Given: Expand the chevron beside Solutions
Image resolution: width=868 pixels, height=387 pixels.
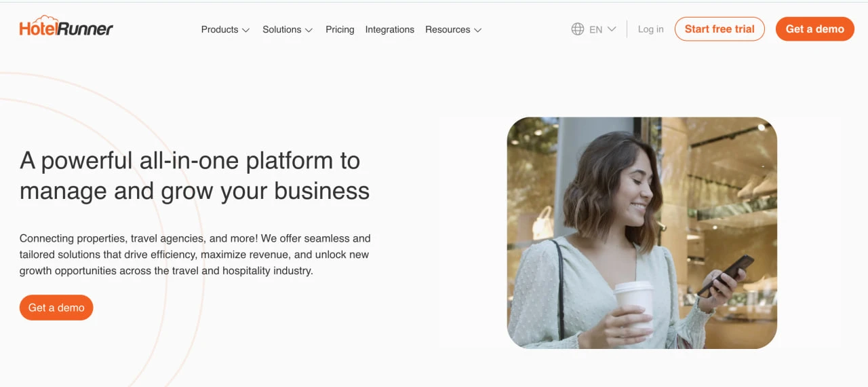Looking at the screenshot, I should pyautogui.click(x=309, y=31).
